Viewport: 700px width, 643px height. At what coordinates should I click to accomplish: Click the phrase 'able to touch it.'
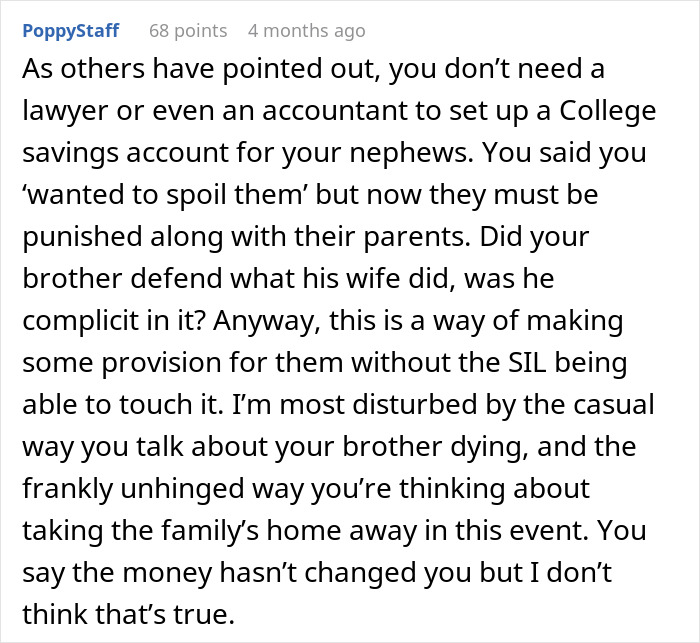pyautogui.click(x=123, y=405)
